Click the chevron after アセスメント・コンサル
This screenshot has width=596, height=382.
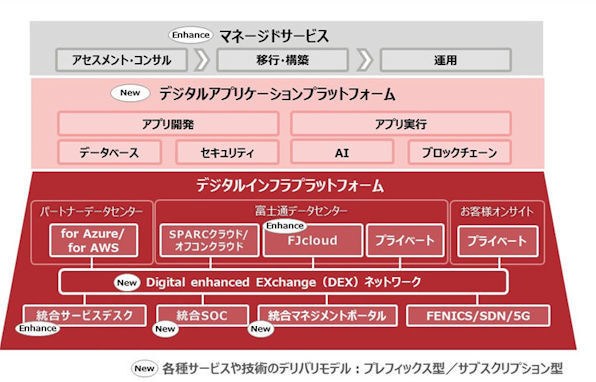202,60
